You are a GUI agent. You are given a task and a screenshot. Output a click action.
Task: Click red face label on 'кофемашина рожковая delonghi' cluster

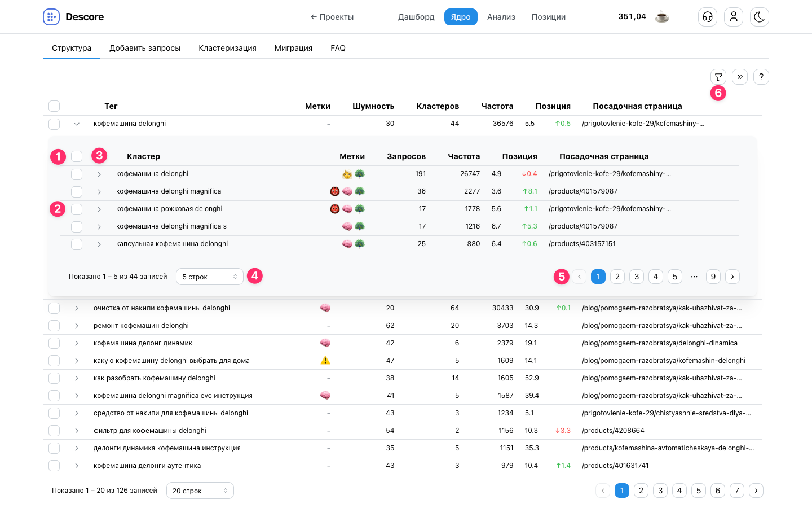click(x=335, y=209)
